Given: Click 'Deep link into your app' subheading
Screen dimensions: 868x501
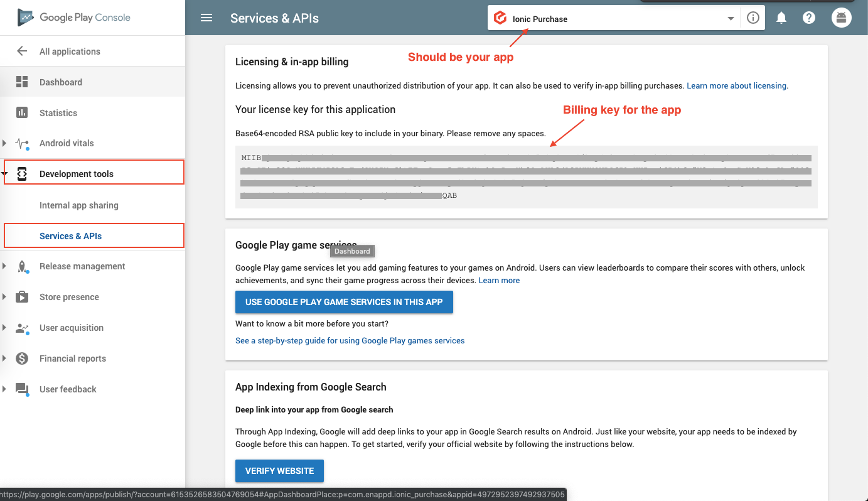Looking at the screenshot, I should click(x=314, y=409).
